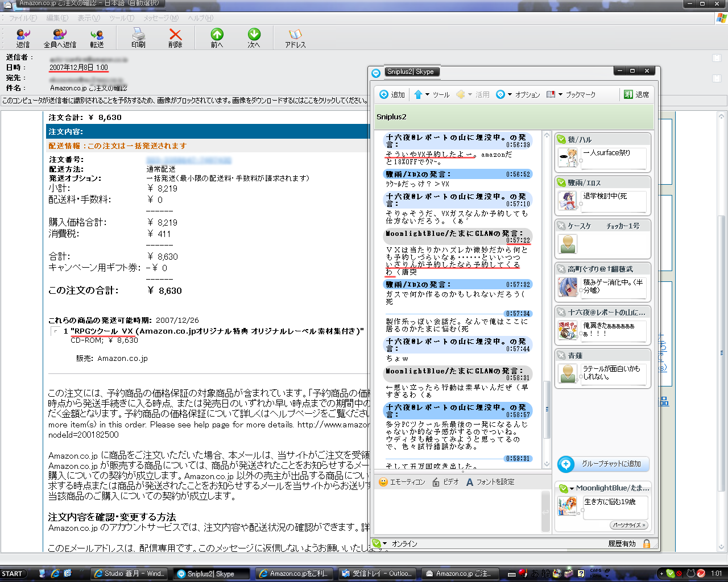728x582 pixels.
Task: Open the 活用 dropdown arrow in Skype
Action: [470, 94]
